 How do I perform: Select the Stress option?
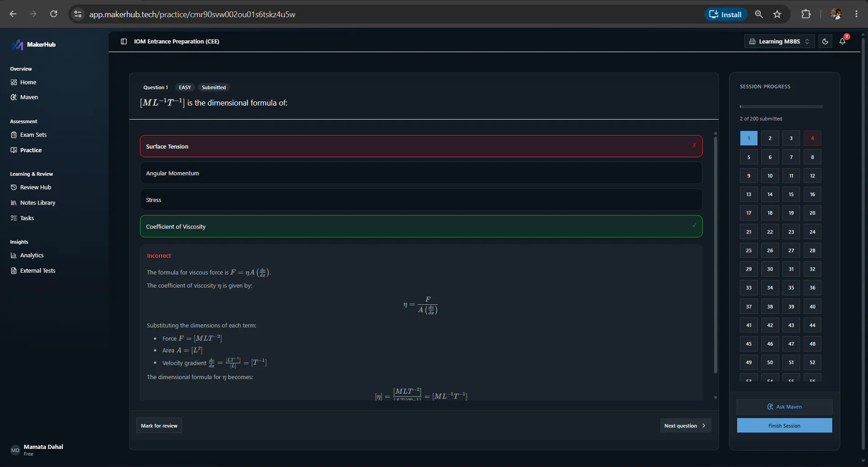[x=421, y=200]
